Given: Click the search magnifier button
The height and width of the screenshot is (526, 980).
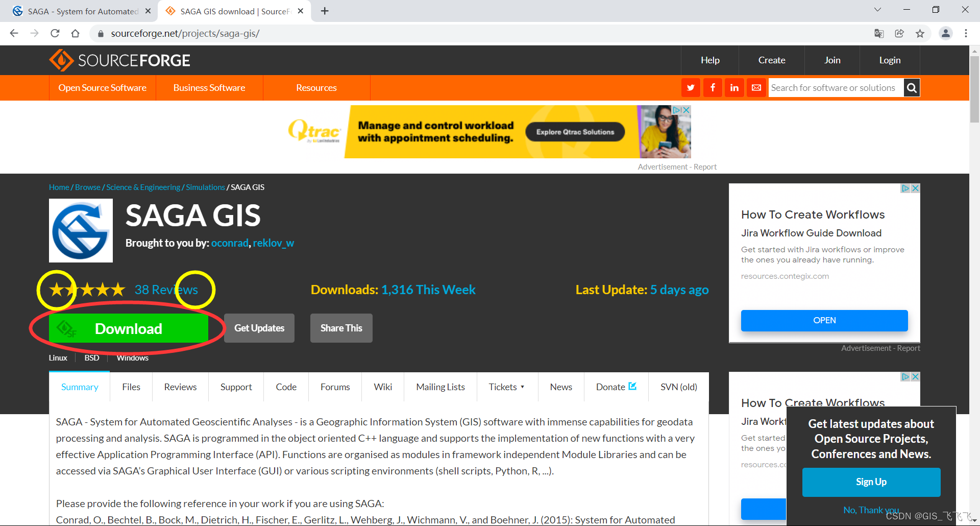Looking at the screenshot, I should click(912, 88).
